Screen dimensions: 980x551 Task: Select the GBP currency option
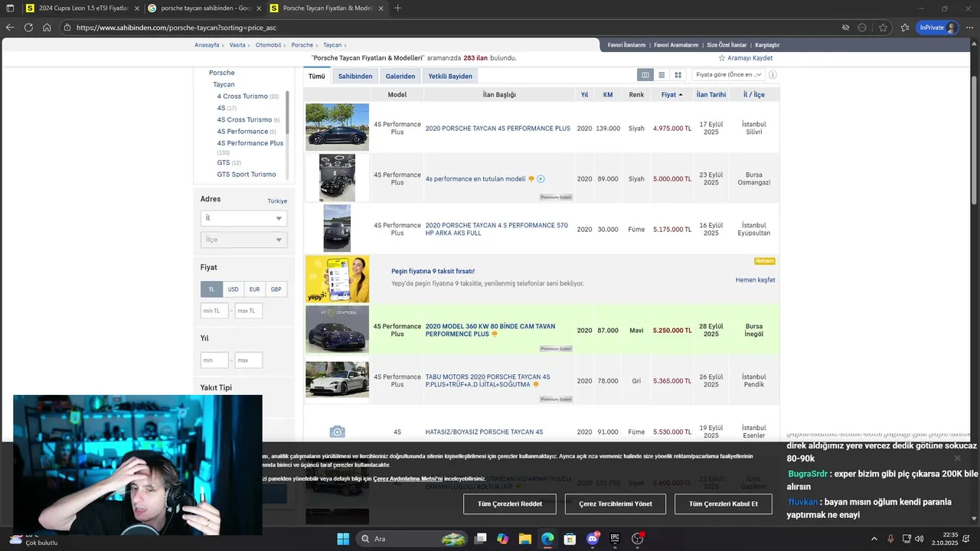point(276,289)
